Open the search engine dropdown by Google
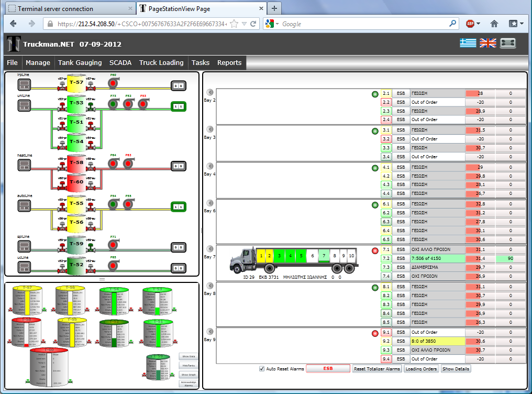 tap(272, 24)
